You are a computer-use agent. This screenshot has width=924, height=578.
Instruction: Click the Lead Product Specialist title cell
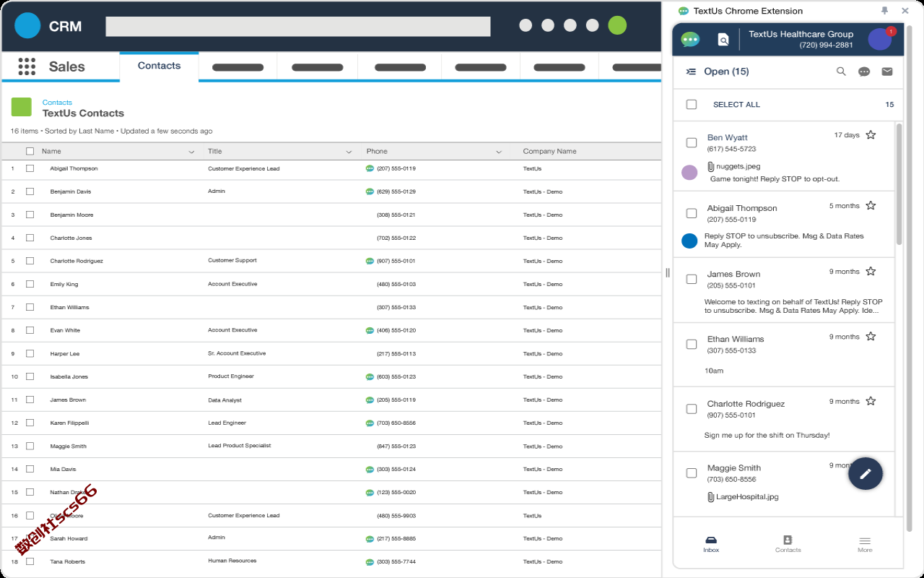[x=240, y=446]
